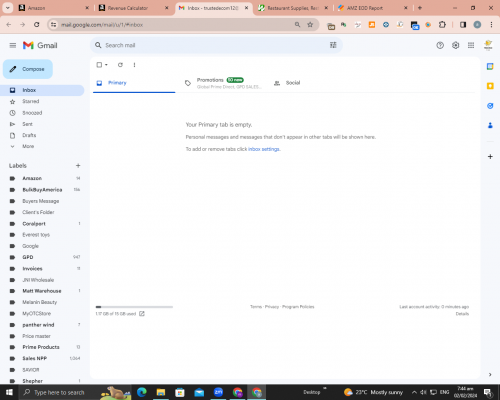Open the select dropdown arrow beside checkbox

[x=106, y=65]
